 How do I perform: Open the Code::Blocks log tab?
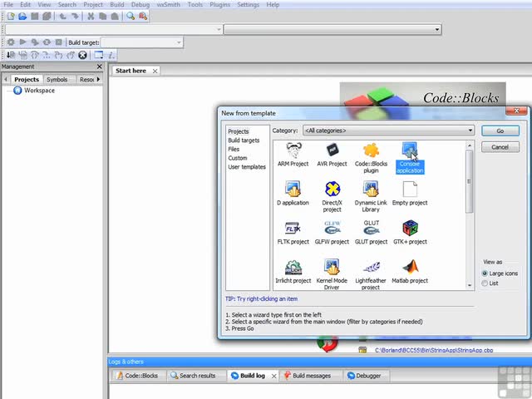[137, 376]
